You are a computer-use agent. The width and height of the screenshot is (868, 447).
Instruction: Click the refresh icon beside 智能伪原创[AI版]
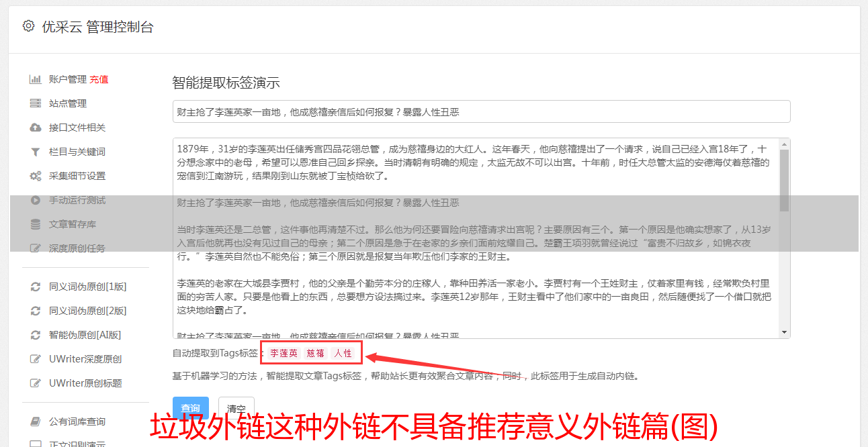click(x=36, y=335)
